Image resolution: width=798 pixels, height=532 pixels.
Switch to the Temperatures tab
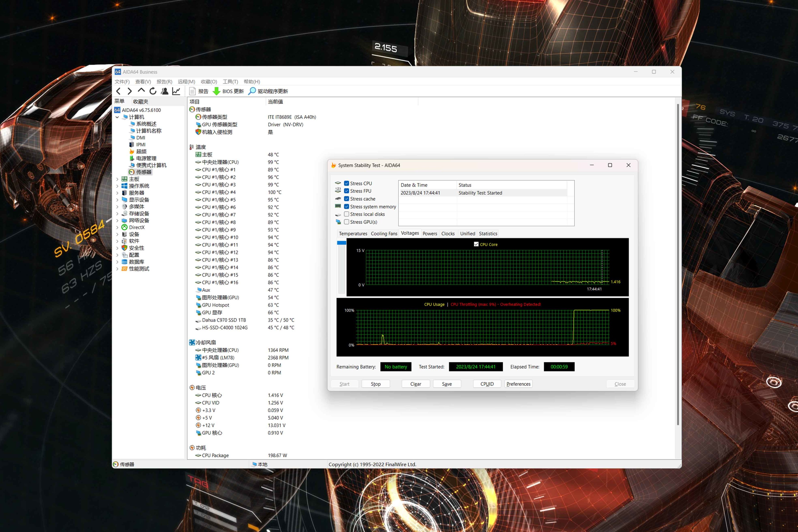(x=353, y=233)
